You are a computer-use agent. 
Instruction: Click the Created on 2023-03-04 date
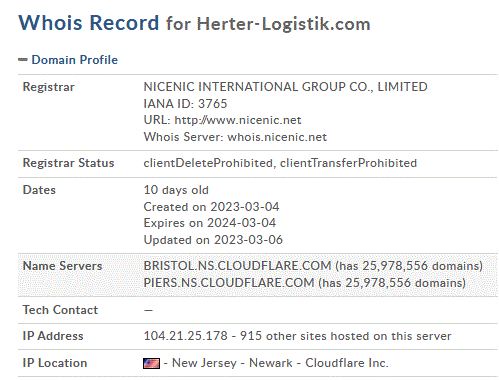211,207
